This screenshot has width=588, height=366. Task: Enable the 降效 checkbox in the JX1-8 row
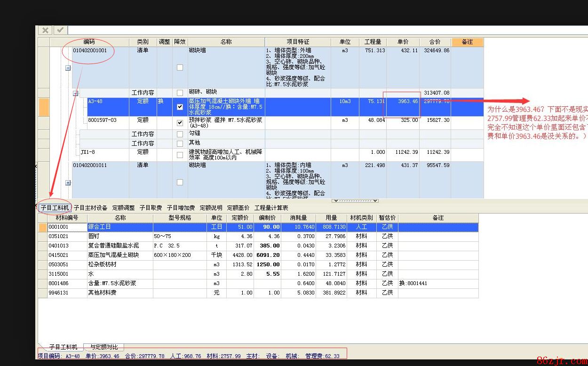pos(180,155)
